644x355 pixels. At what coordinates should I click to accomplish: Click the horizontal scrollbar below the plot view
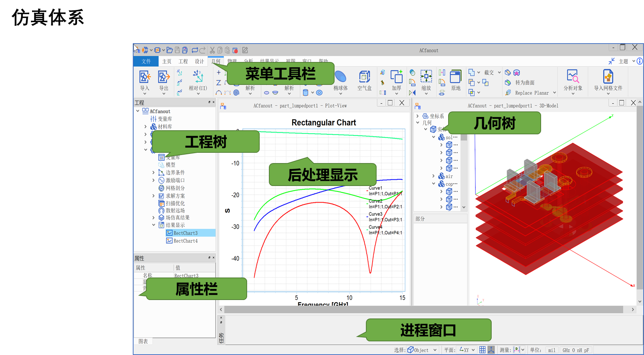(x=423, y=310)
